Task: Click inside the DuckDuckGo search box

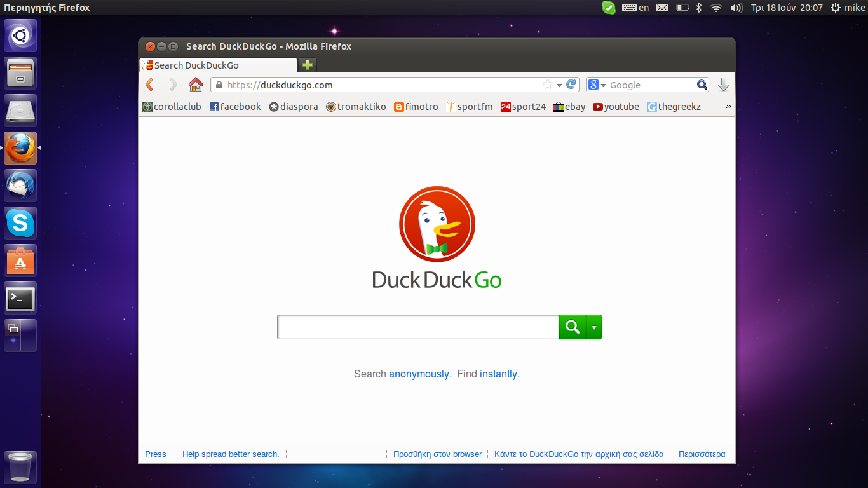Action: (x=417, y=327)
